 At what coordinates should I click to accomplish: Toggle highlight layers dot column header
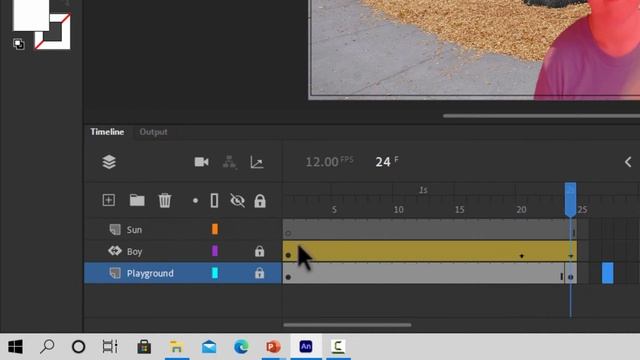tap(196, 201)
